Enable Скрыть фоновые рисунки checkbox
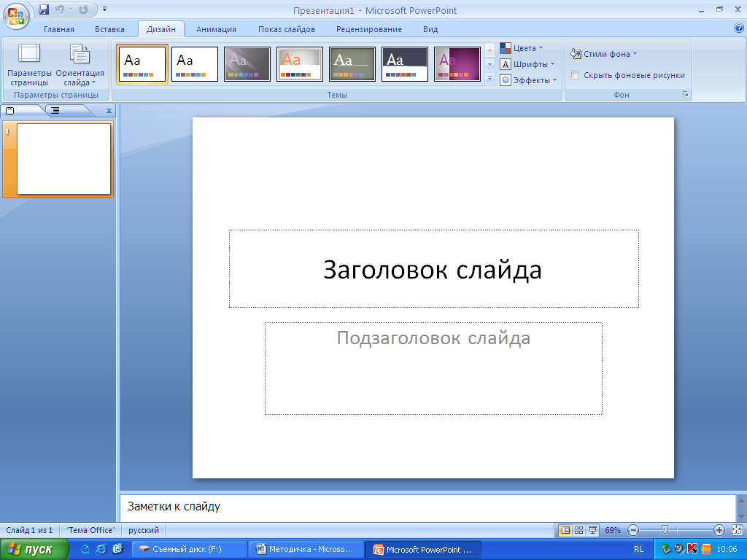 [x=575, y=75]
